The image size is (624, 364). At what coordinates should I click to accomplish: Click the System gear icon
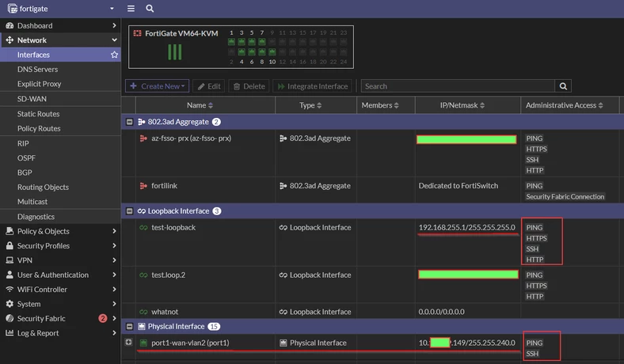(x=10, y=304)
